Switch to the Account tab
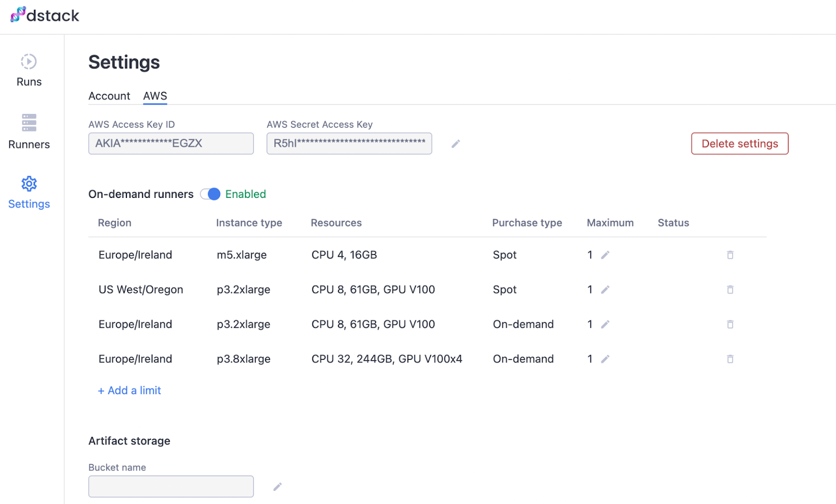Screen dimensions: 836x504 [x=109, y=96]
